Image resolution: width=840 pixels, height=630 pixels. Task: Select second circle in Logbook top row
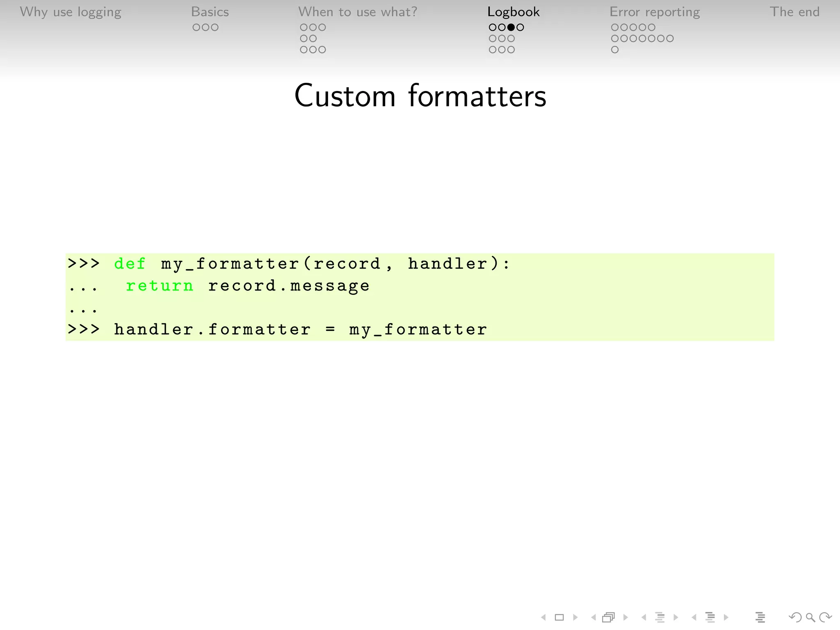pyautogui.click(x=502, y=27)
